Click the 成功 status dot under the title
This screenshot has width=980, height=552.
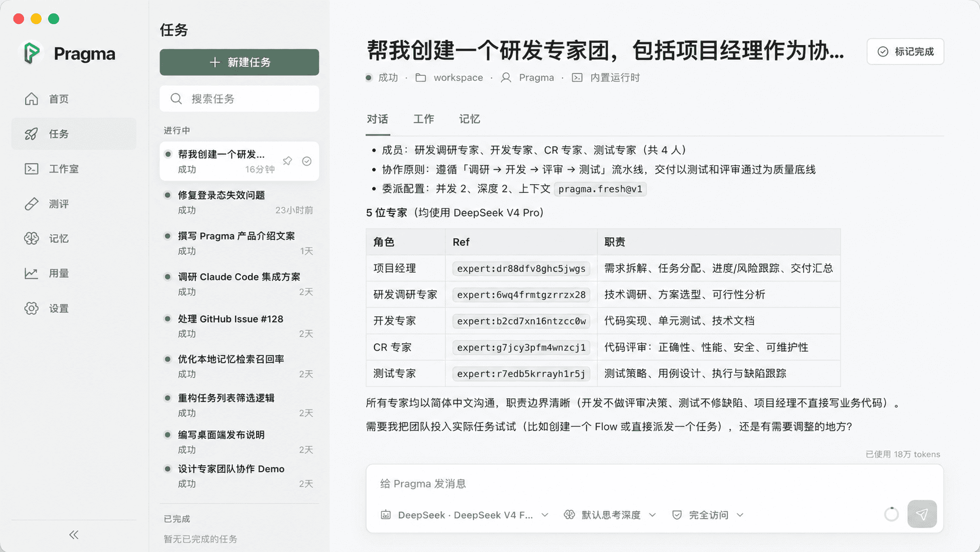pos(369,77)
